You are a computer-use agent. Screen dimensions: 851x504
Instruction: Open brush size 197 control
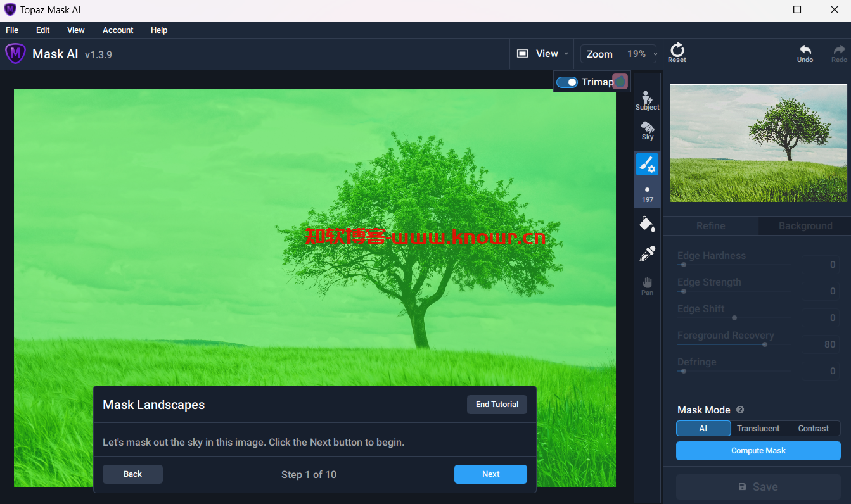click(x=647, y=194)
